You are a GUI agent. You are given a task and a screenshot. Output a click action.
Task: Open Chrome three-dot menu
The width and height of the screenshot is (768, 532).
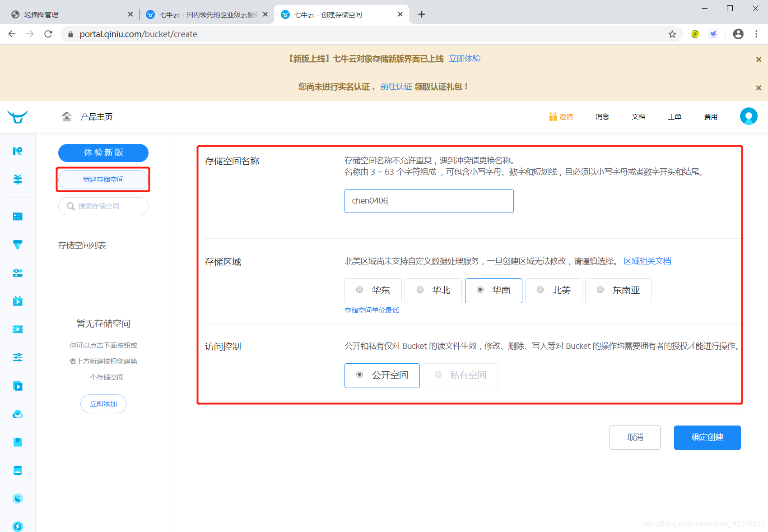[756, 34]
